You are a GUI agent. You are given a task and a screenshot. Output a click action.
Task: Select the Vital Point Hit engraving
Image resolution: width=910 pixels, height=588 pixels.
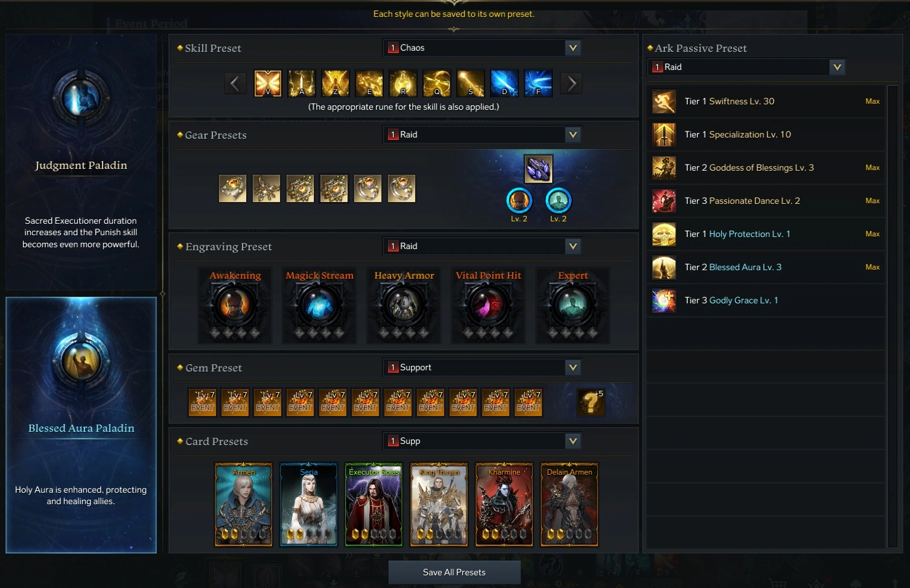click(x=488, y=305)
